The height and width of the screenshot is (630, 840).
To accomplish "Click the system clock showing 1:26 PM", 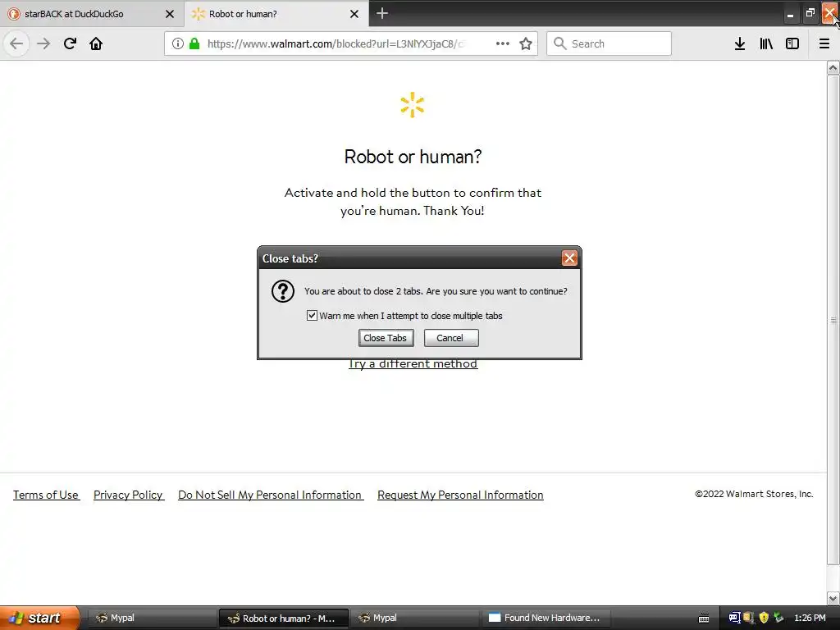I will (810, 618).
